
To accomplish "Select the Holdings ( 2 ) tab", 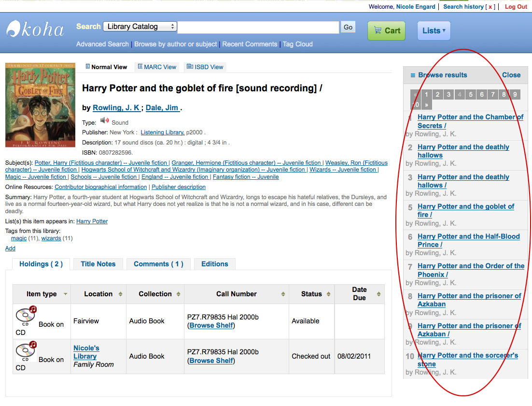I will pos(41,264).
